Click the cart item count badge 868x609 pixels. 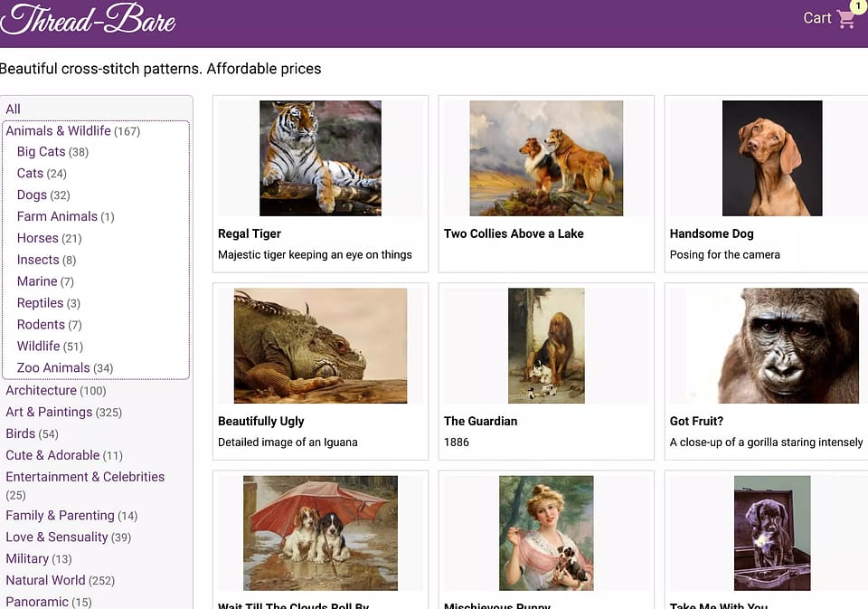857,6
